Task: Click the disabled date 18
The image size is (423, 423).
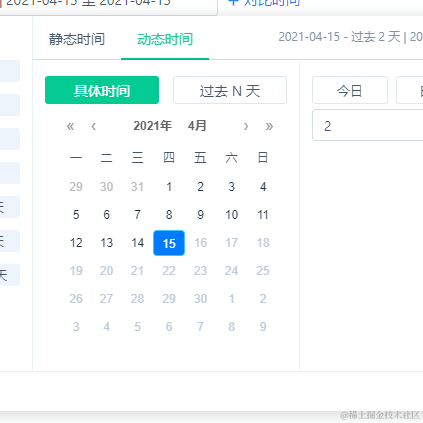Action: pyautogui.click(x=263, y=243)
